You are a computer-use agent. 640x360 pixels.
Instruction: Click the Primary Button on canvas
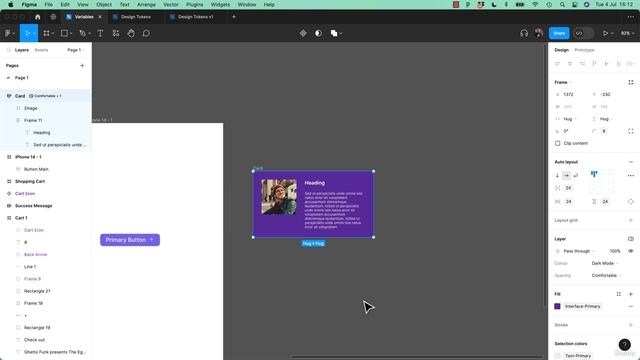click(130, 240)
